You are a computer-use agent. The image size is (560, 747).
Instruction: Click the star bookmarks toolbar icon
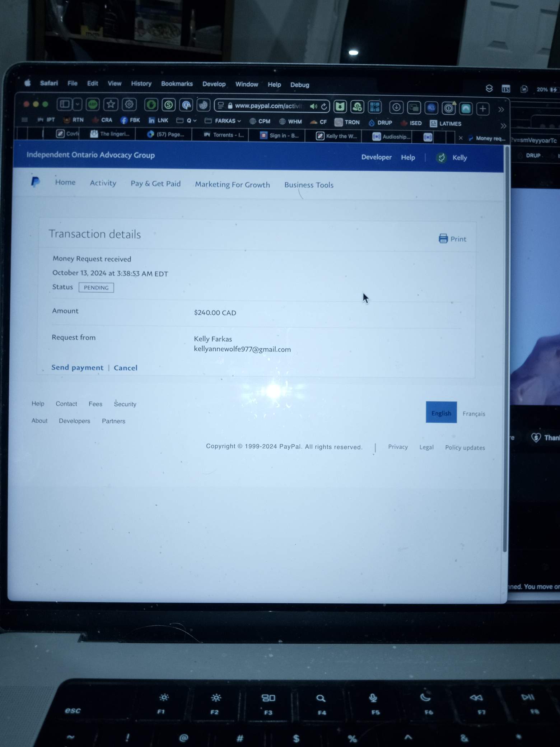pos(111,105)
